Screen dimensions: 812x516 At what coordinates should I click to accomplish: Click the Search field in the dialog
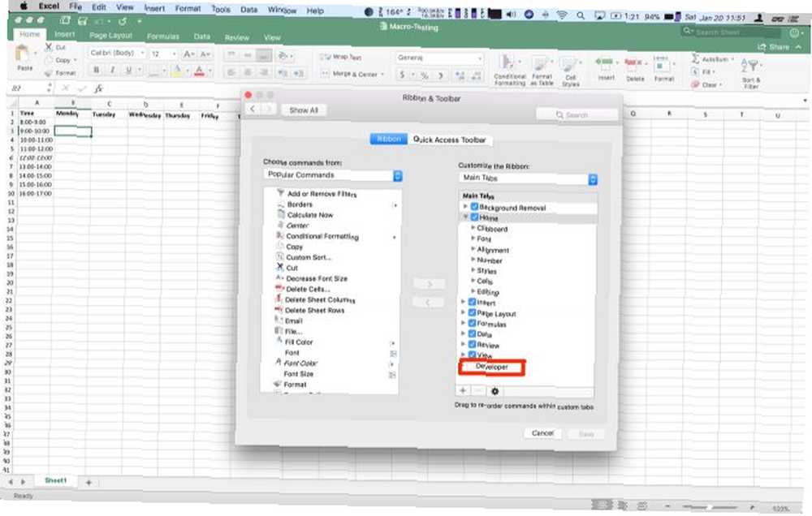point(577,115)
